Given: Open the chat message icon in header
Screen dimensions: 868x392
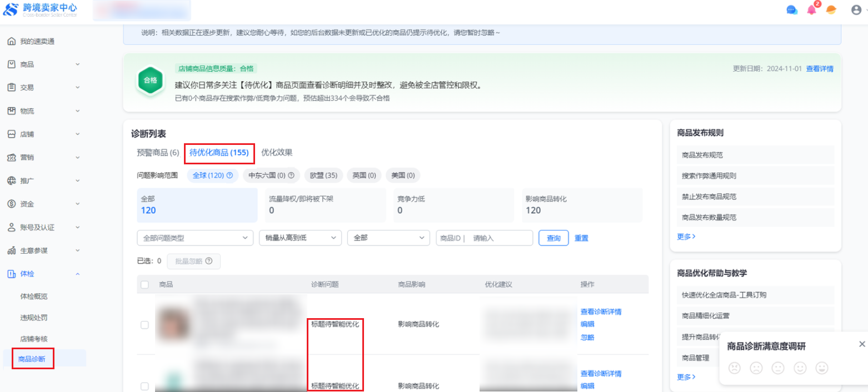Looking at the screenshot, I should (x=792, y=10).
